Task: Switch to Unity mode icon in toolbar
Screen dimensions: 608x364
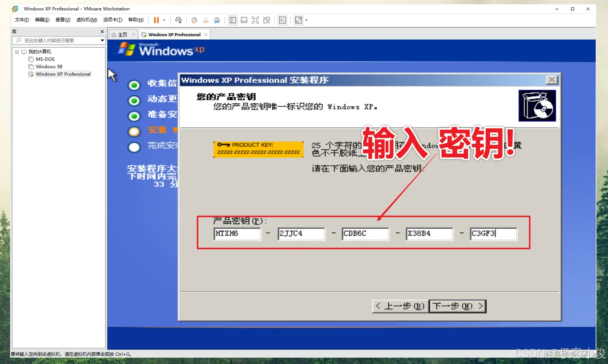Action: 267,20
